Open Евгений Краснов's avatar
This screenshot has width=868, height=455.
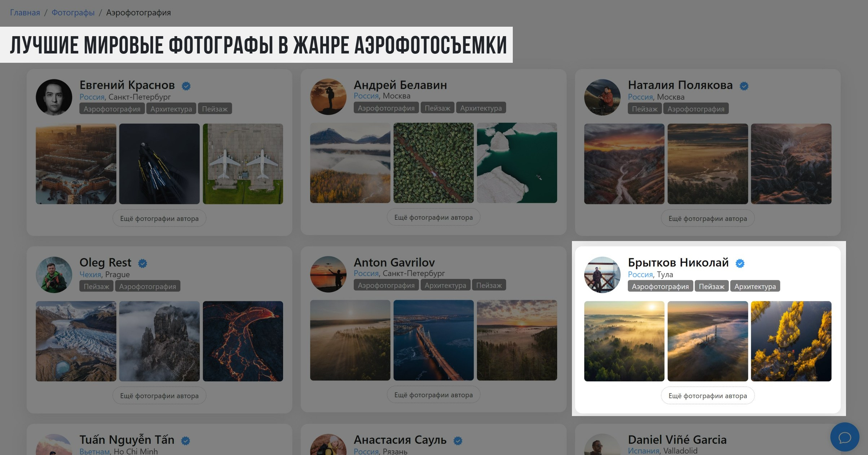tap(54, 97)
